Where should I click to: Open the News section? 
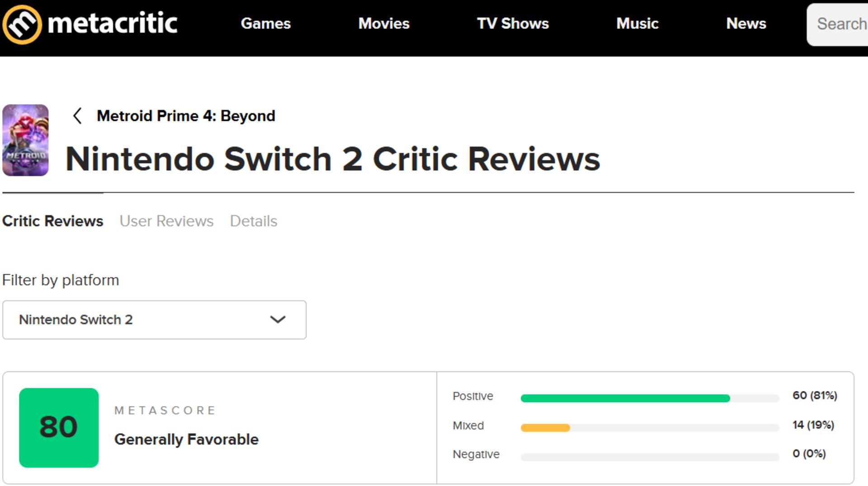[x=746, y=24]
